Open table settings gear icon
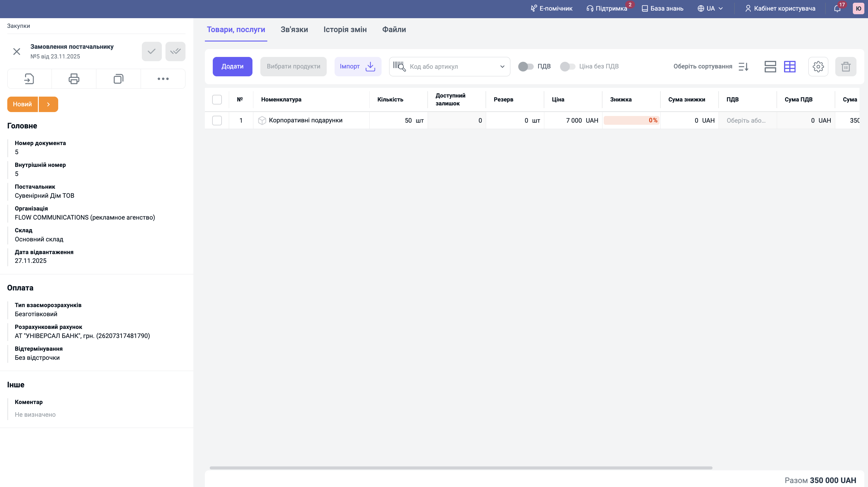The image size is (868, 487). pos(818,67)
